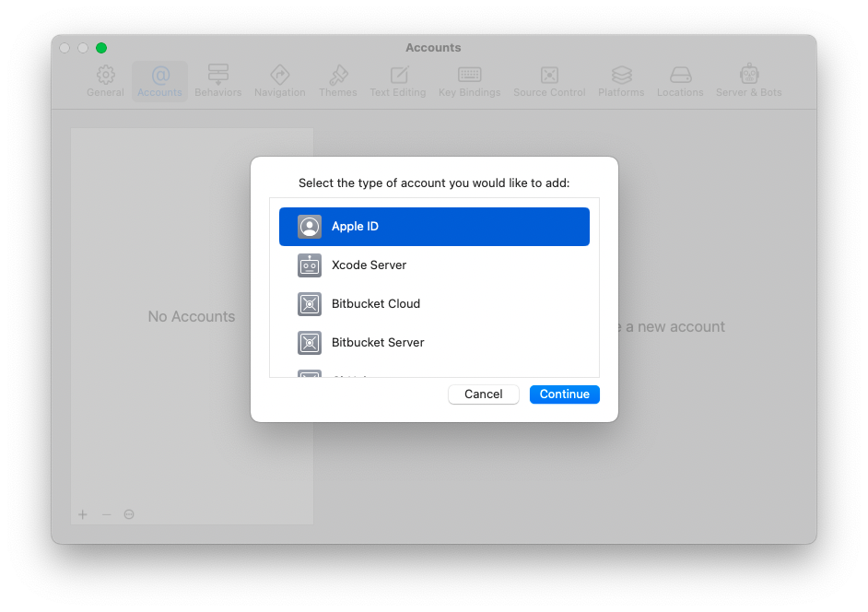The height and width of the screenshot is (612, 868).
Task: Click the Bitbucket Server vault icon
Action: point(310,343)
